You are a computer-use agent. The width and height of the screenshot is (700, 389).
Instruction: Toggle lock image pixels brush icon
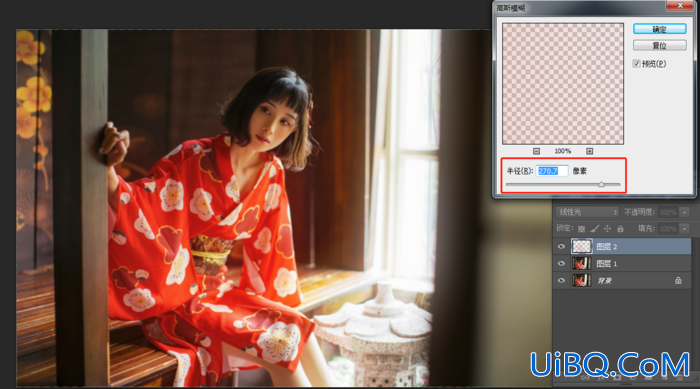point(594,229)
